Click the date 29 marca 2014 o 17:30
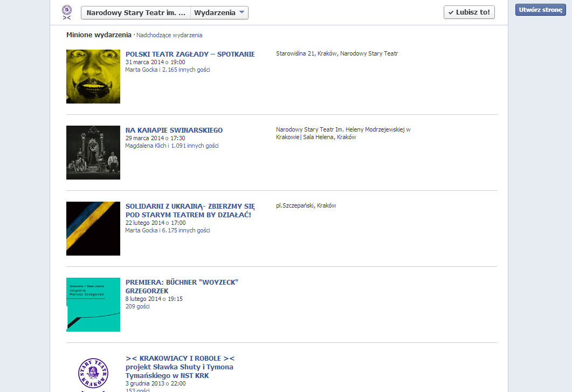This screenshot has height=392, width=572. point(155,138)
